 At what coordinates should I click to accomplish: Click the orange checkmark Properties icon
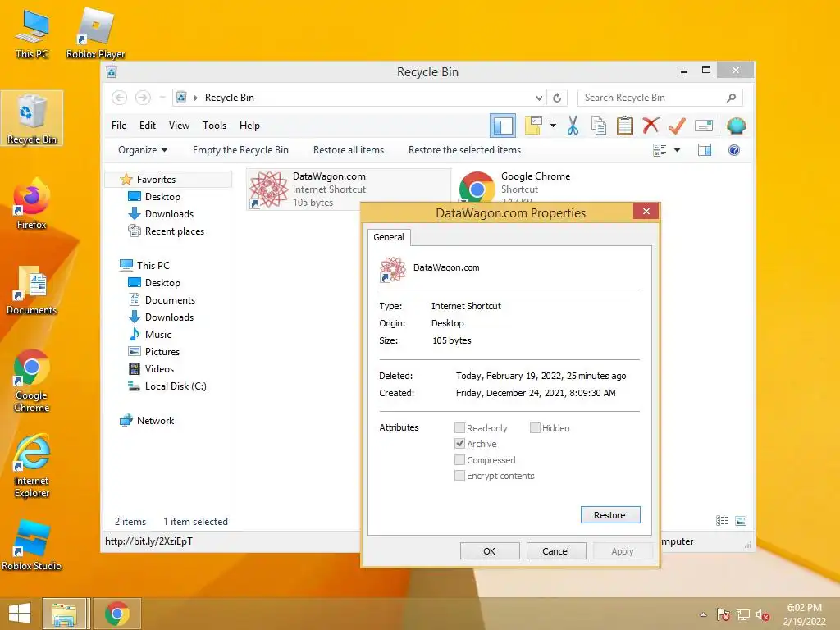[677, 126]
